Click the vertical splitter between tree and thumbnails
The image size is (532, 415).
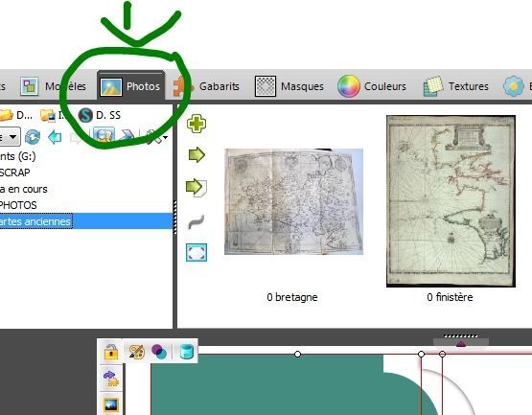pos(175,217)
